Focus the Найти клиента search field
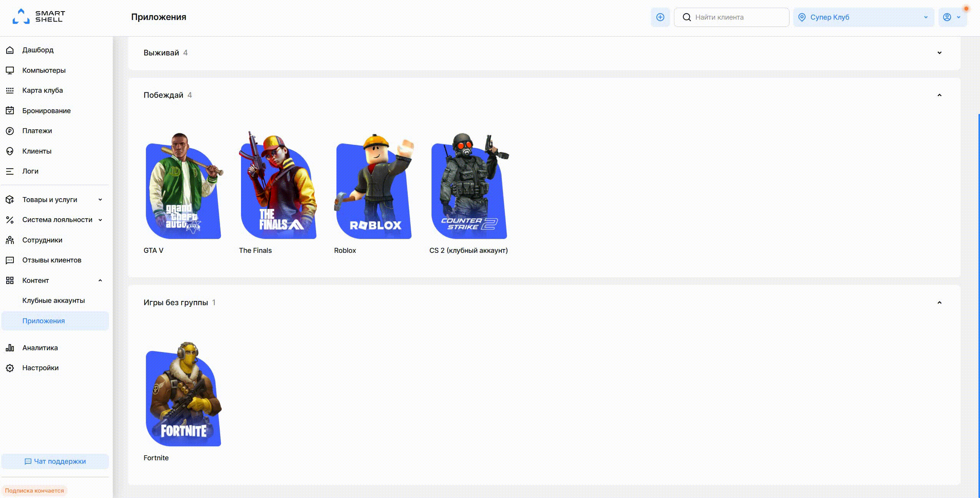 click(x=731, y=17)
